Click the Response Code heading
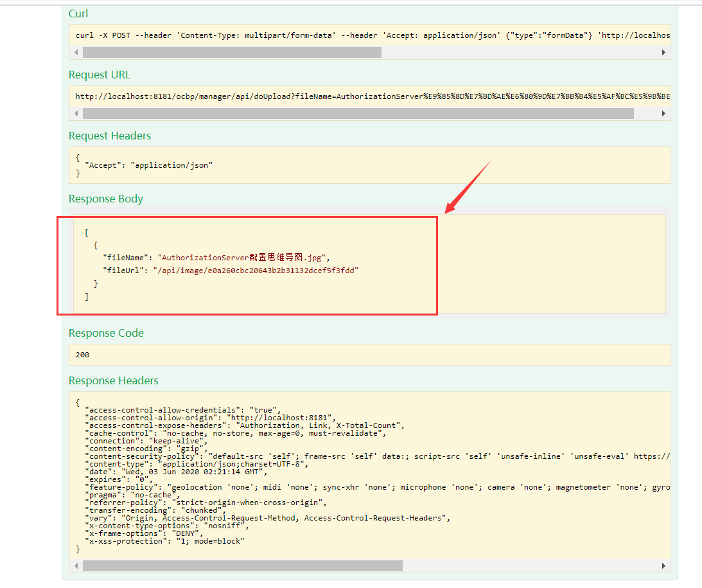702x588 pixels. click(x=106, y=333)
